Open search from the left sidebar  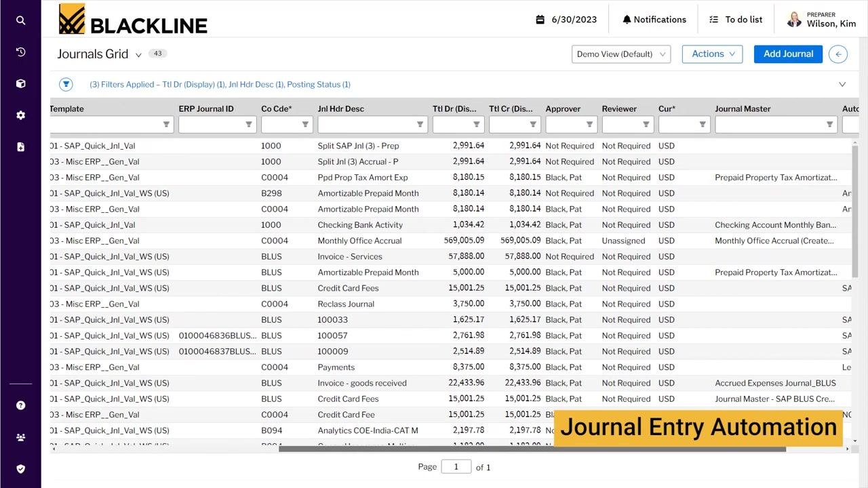[x=20, y=20]
